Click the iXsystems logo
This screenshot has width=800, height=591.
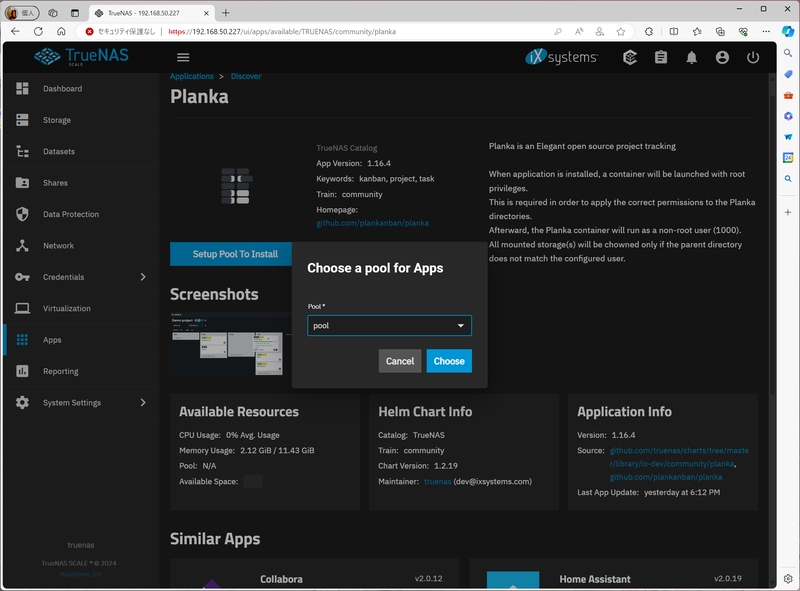[561, 57]
